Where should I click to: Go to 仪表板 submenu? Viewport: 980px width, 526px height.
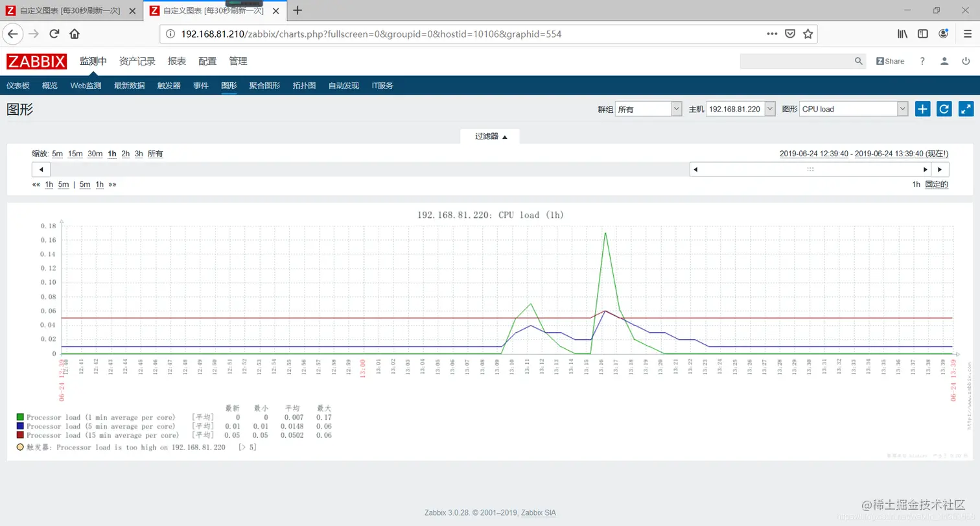18,86
